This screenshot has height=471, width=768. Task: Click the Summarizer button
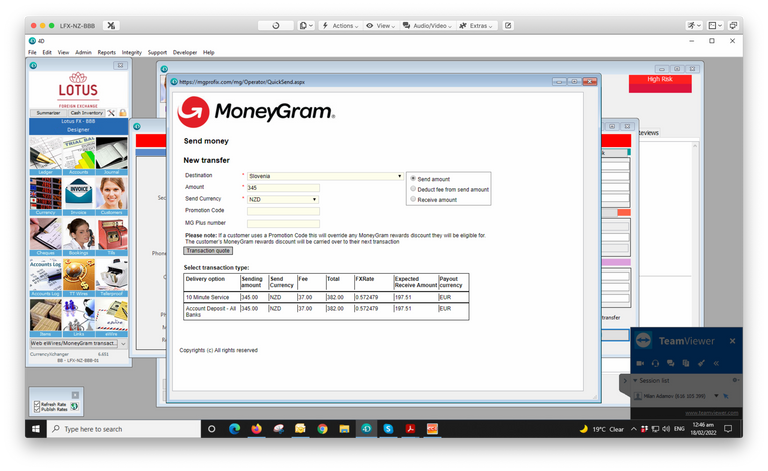48,113
